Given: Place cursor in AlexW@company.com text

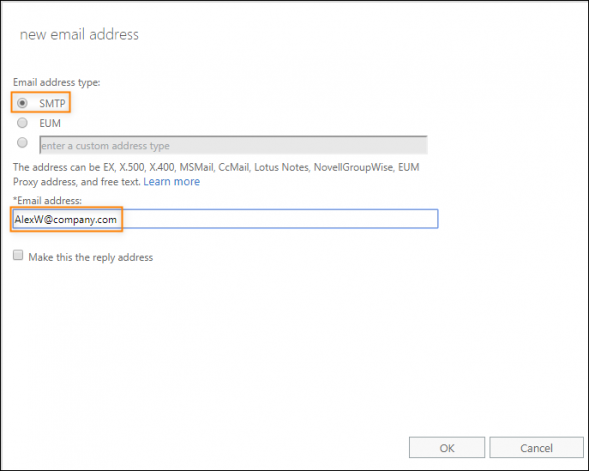Looking at the screenshot, I should pyautogui.click(x=65, y=220).
